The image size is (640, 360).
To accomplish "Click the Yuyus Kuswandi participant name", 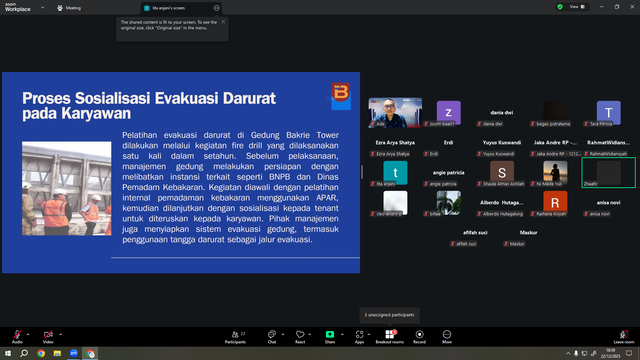I will pos(502,142).
